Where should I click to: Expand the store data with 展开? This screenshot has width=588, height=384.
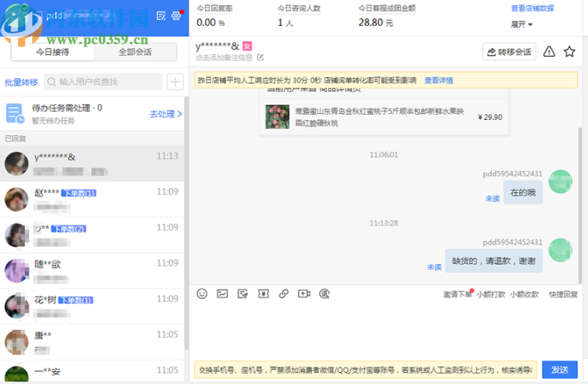522,24
